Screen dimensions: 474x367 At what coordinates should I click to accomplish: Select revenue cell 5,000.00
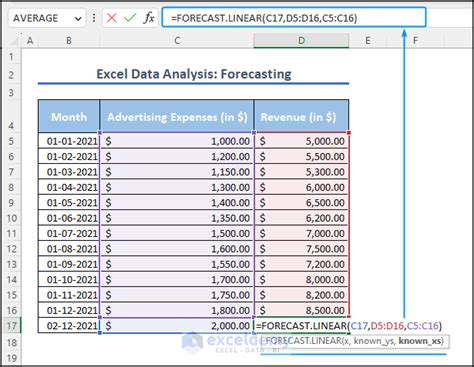pyautogui.click(x=301, y=141)
